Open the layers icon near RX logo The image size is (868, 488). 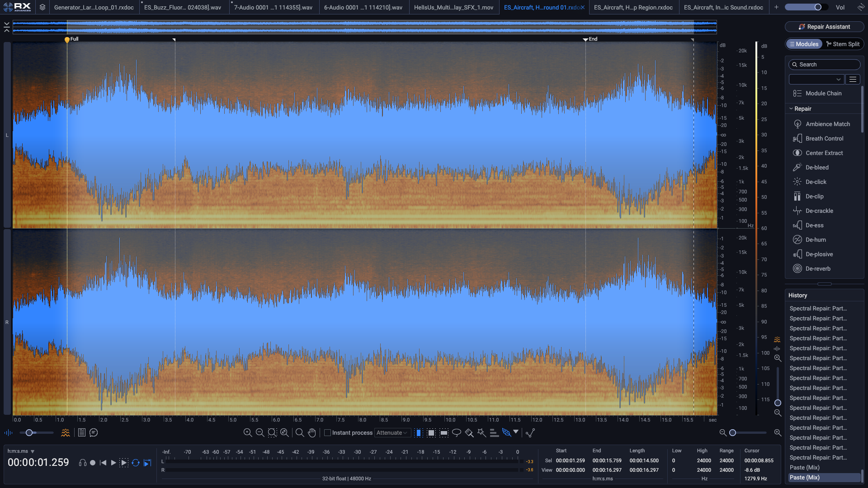[x=42, y=7]
